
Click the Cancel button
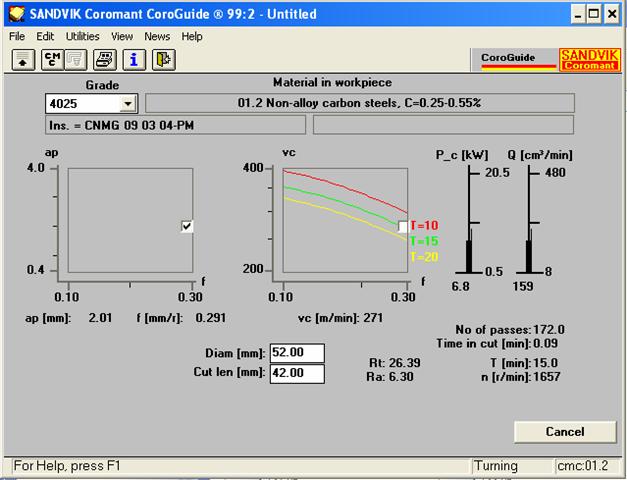[x=565, y=432]
